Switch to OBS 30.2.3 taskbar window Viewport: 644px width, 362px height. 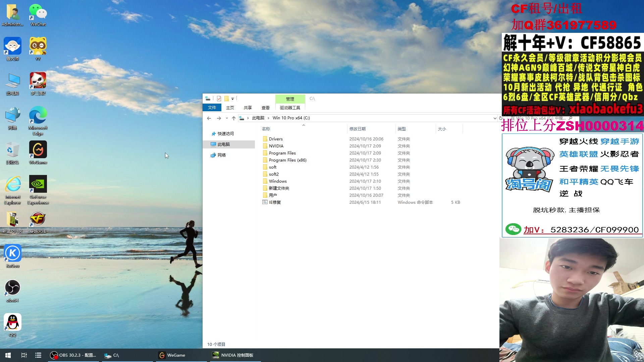(x=73, y=355)
